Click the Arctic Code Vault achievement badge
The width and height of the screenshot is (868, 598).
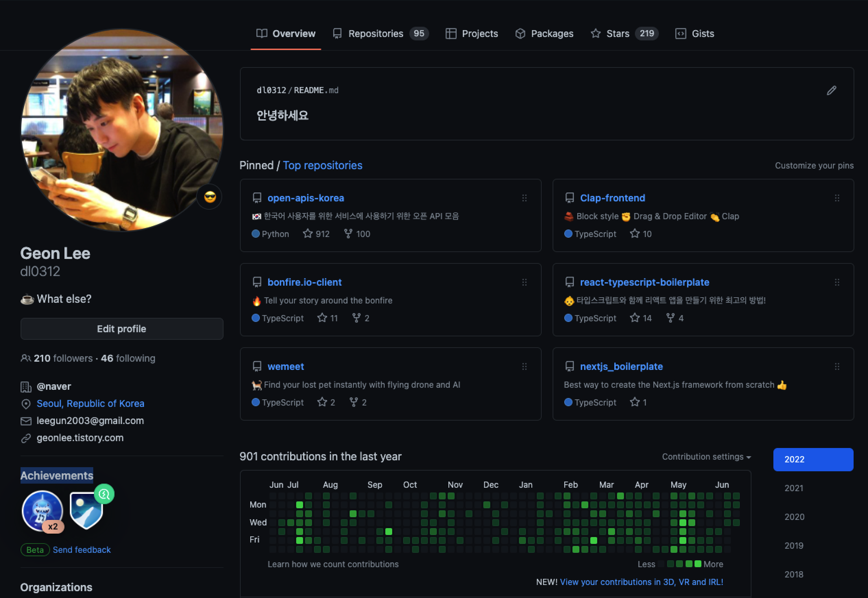[87, 511]
